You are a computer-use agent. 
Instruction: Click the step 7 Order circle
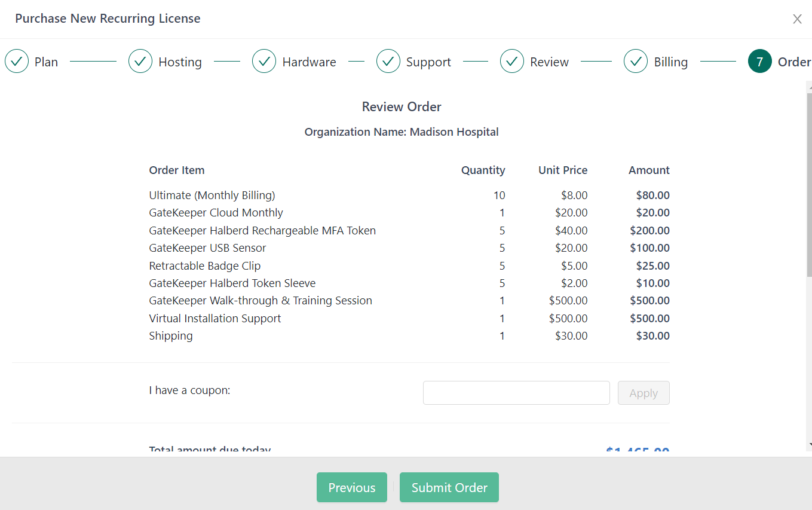(760, 61)
